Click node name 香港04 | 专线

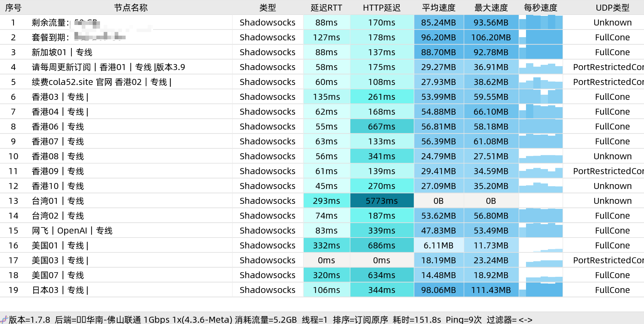60,112
